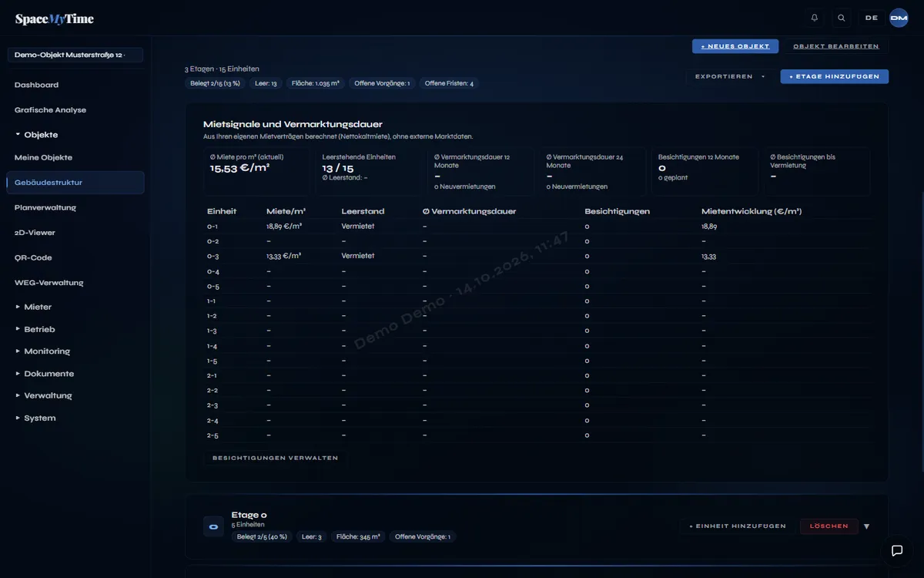Click the Offene Vorgänge: 1 top chip
This screenshot has height=578, width=924.
[382, 83]
